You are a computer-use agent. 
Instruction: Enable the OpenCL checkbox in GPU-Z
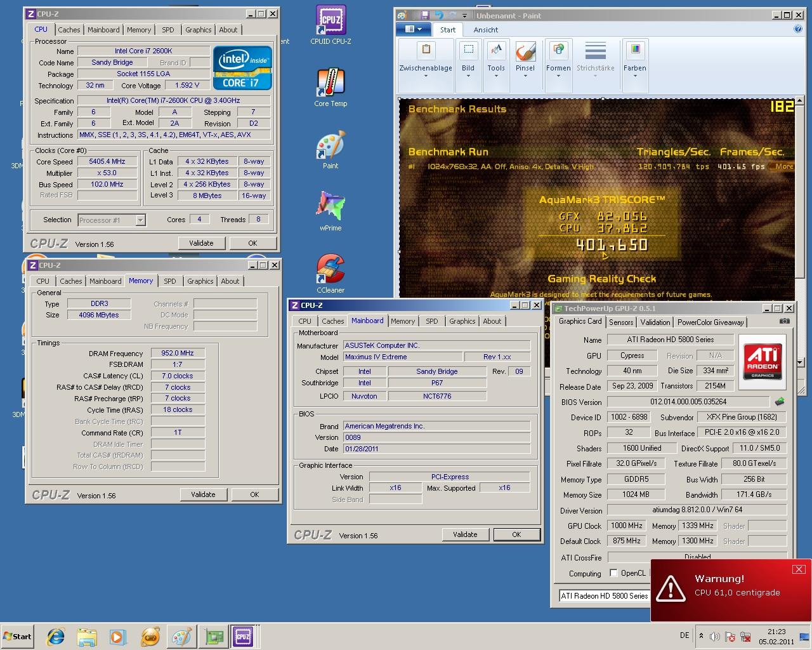pyautogui.click(x=613, y=573)
